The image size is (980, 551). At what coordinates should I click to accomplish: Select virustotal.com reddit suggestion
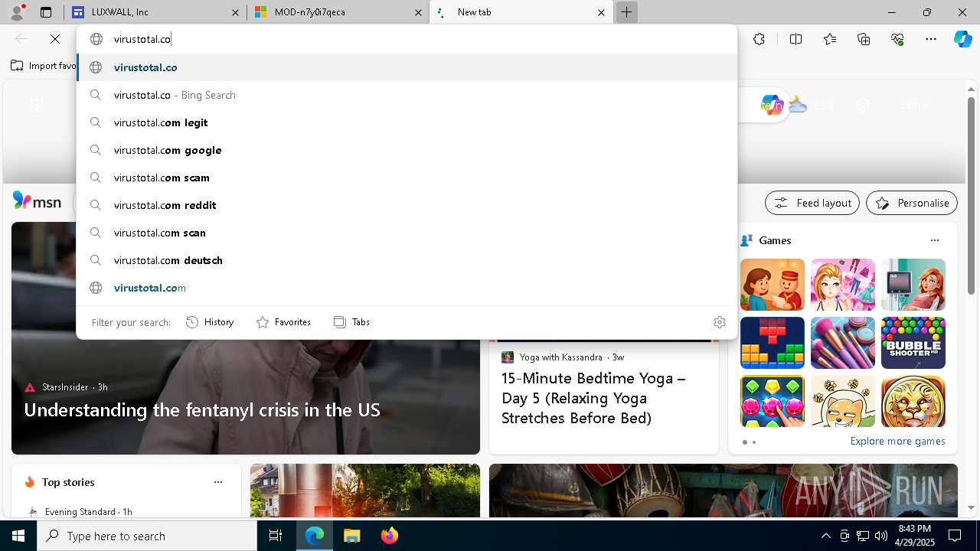point(407,205)
